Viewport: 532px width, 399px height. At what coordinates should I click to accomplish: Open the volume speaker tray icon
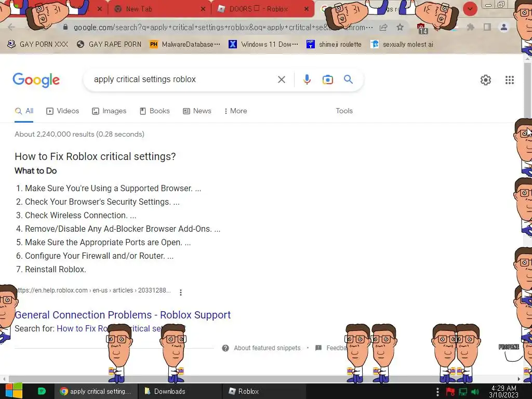click(x=475, y=392)
